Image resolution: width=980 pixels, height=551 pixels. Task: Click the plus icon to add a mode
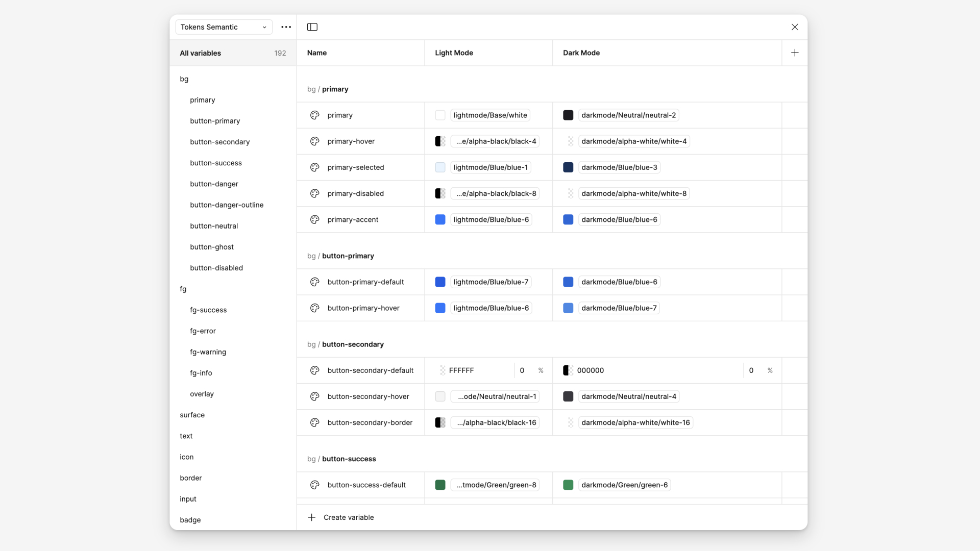(795, 53)
